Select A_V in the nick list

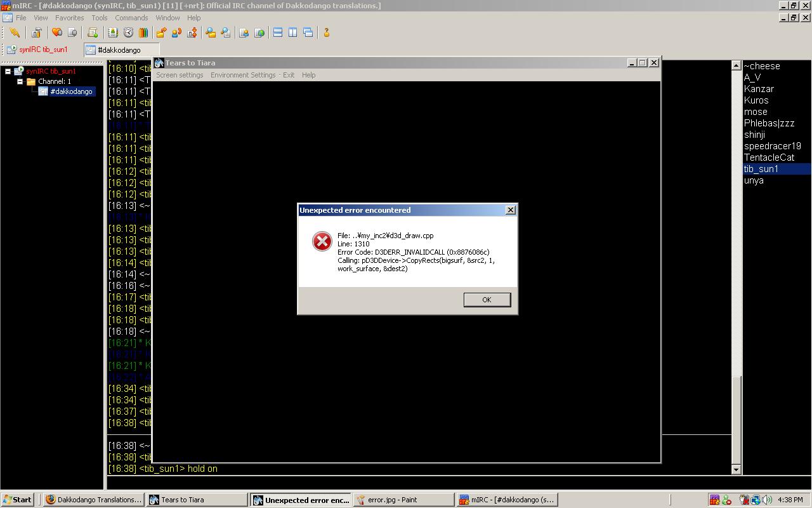tap(752, 77)
